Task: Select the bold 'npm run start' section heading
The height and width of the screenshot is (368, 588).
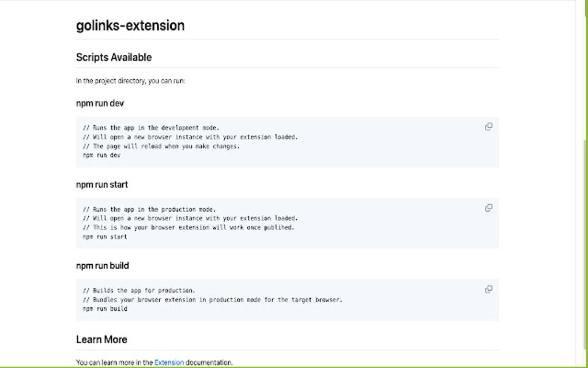Action: 102,185
